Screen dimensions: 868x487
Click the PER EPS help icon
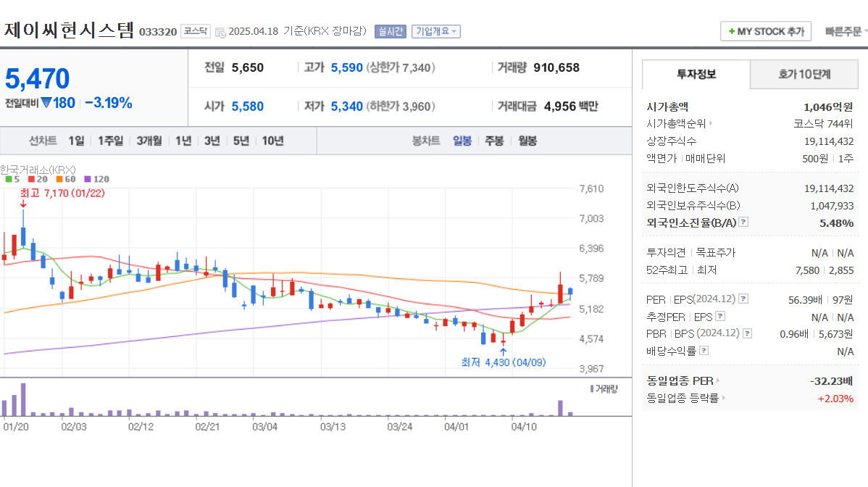(743, 299)
